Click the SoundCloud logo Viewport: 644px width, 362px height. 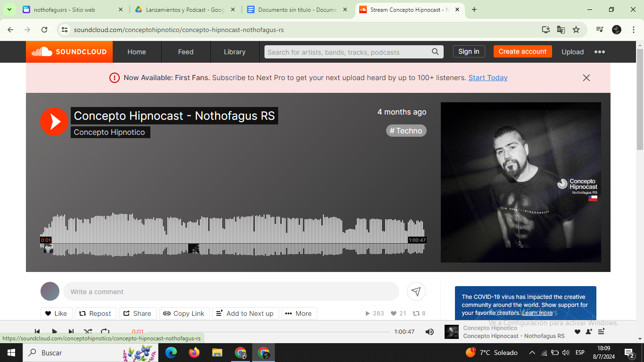pyautogui.click(x=69, y=52)
